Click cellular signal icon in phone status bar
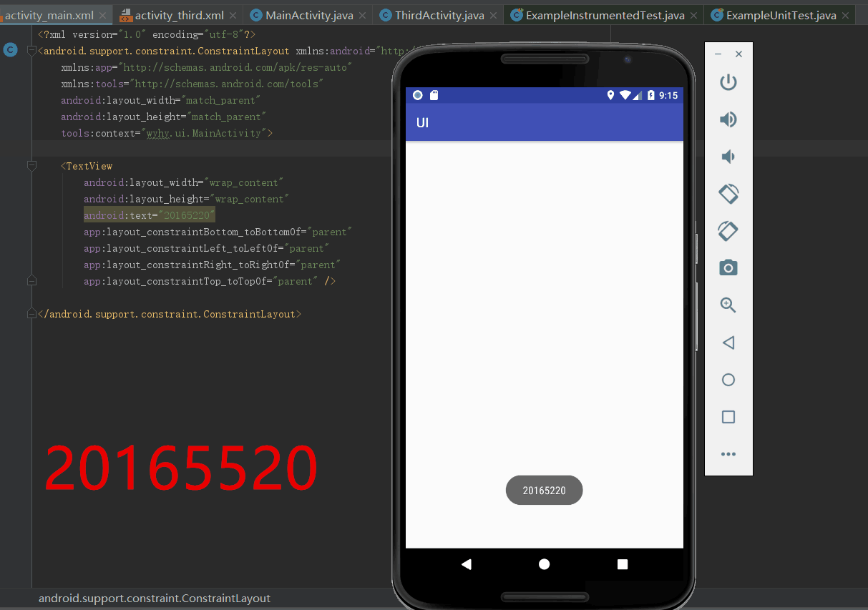 coord(637,95)
